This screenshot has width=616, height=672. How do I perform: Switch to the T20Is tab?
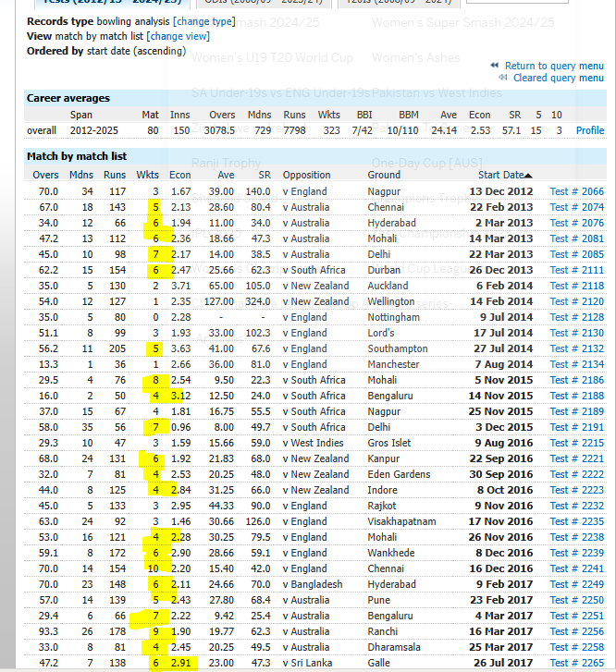[399, 2]
